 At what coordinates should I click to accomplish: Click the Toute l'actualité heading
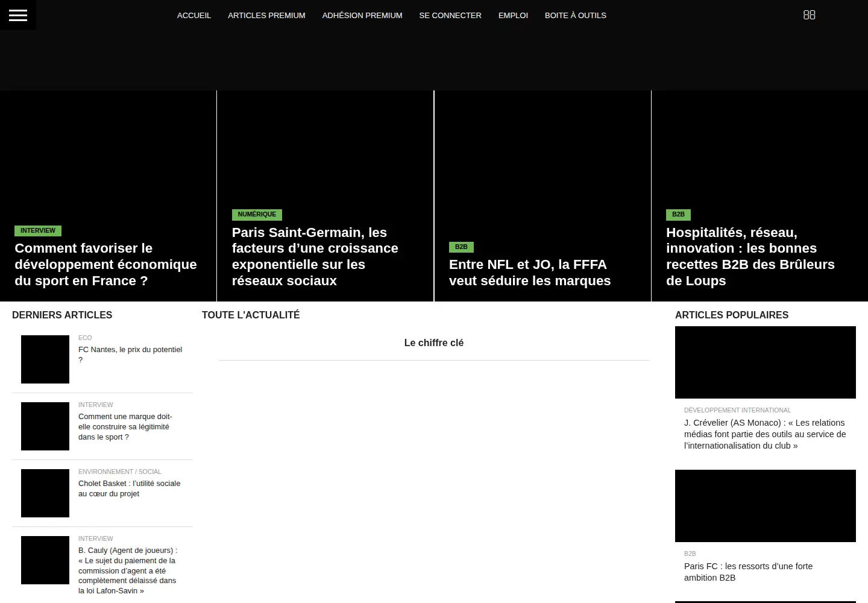(x=251, y=315)
